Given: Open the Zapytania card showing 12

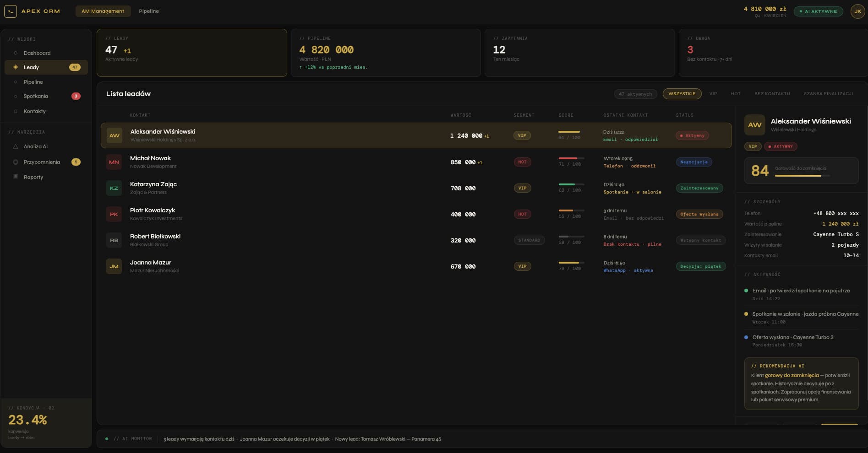Looking at the screenshot, I should click(579, 53).
